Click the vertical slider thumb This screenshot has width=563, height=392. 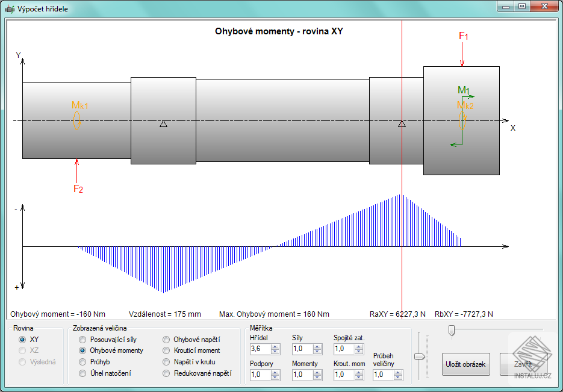pos(419,356)
